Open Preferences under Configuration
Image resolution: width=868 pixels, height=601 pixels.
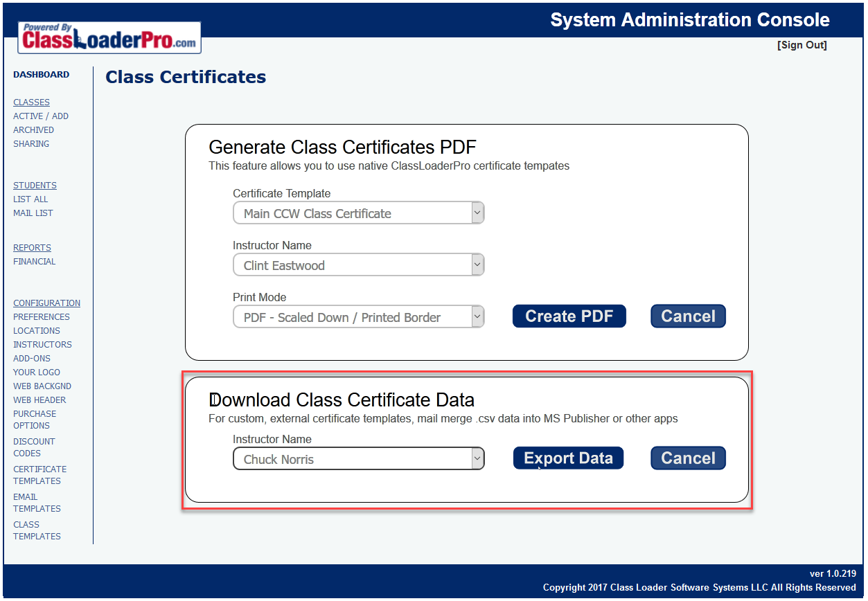42,317
